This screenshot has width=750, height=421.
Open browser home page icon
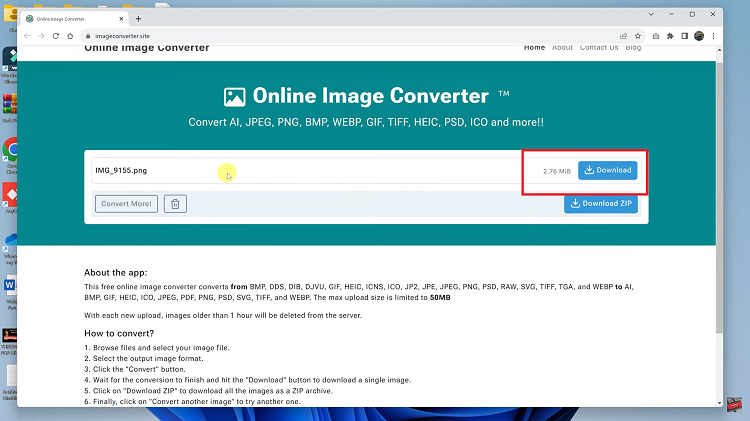pos(70,36)
